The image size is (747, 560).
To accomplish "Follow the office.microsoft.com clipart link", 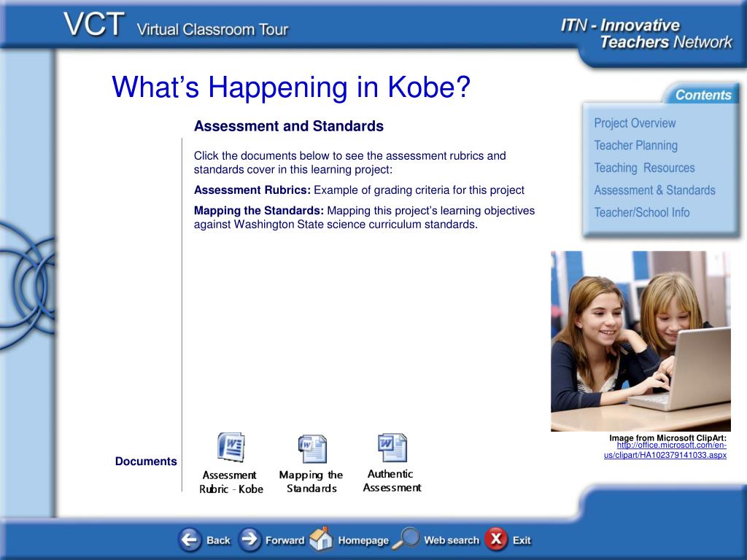I will [665, 450].
